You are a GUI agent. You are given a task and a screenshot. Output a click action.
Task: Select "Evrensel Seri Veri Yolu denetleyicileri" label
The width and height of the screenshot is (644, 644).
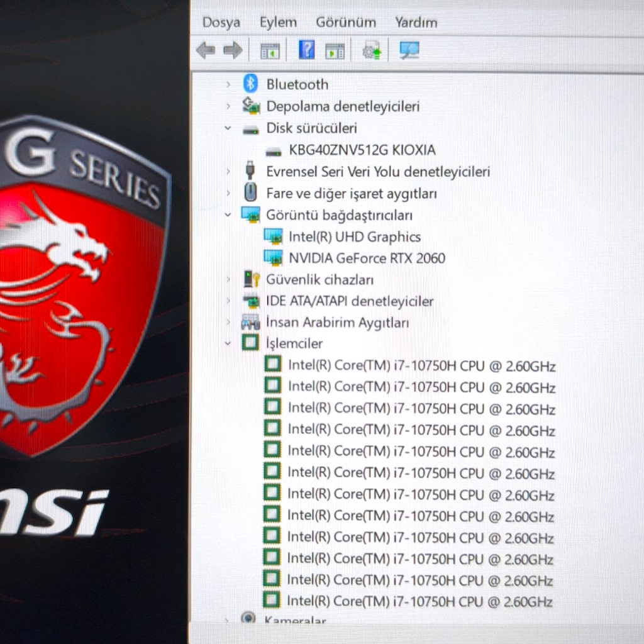click(x=378, y=172)
